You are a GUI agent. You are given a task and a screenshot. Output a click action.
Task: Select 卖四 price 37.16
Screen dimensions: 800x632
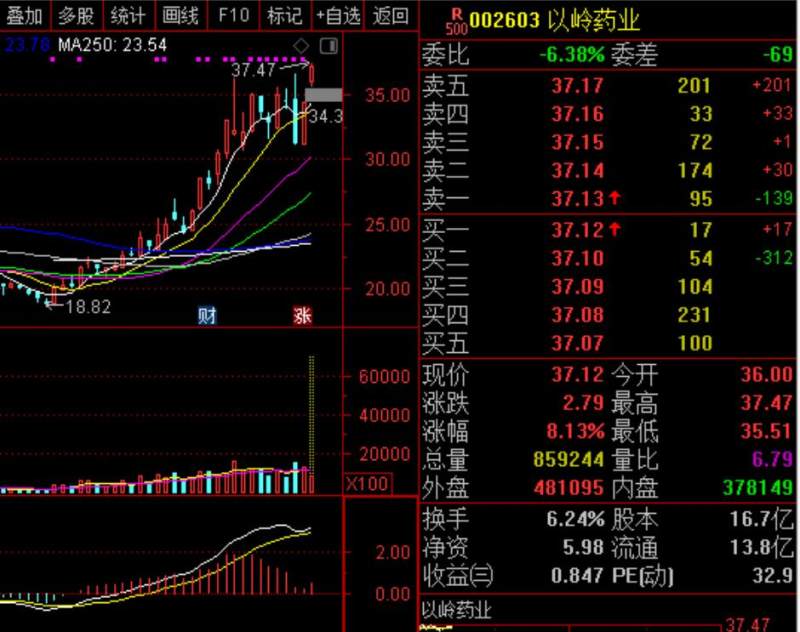click(578, 114)
